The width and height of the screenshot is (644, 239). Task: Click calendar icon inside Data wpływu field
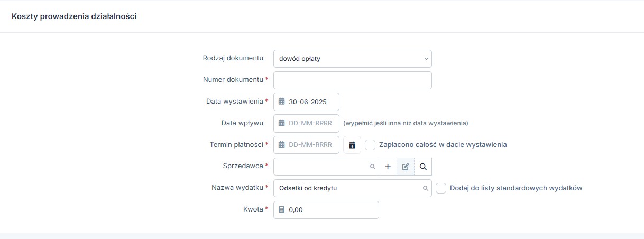tap(282, 123)
